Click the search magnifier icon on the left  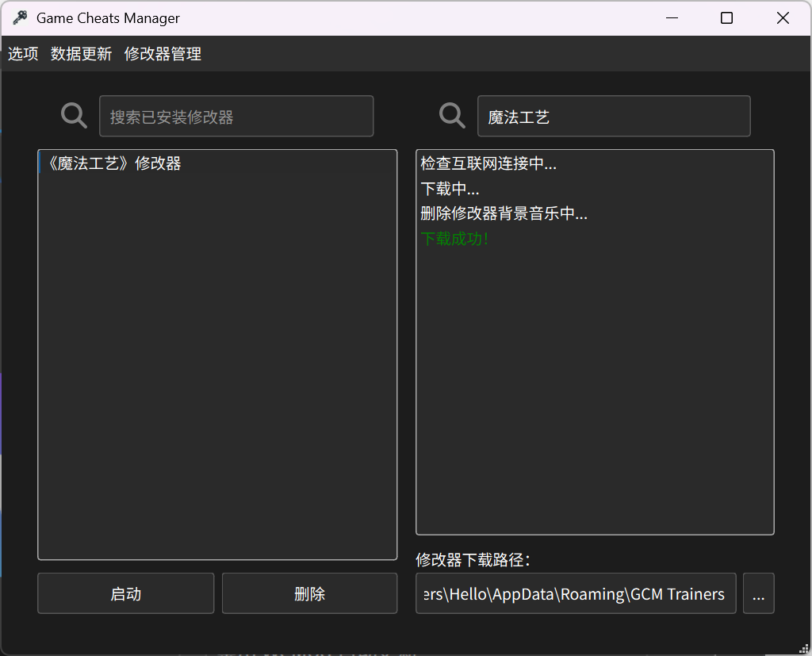click(73, 115)
